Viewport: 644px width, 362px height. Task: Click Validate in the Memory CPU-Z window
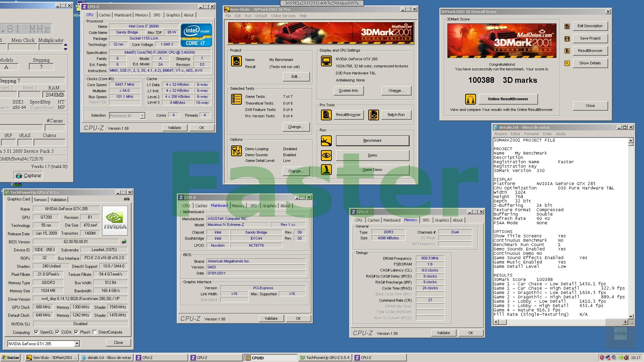point(443,333)
